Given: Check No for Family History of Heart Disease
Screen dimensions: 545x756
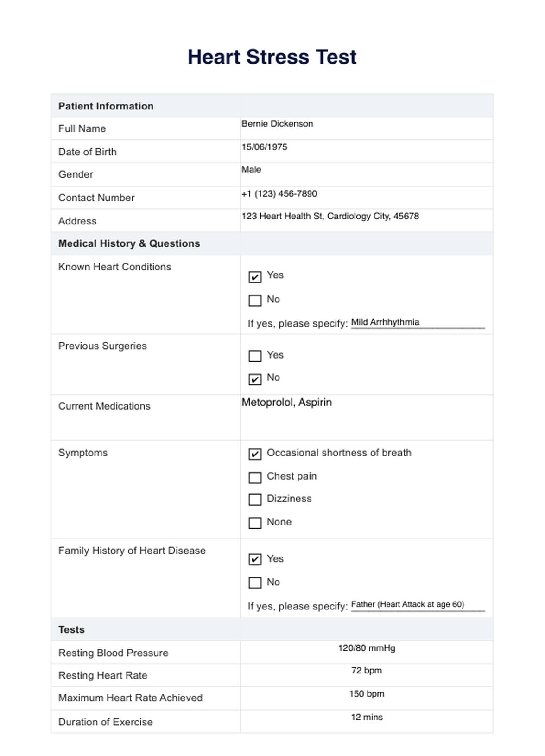Looking at the screenshot, I should (x=255, y=583).
